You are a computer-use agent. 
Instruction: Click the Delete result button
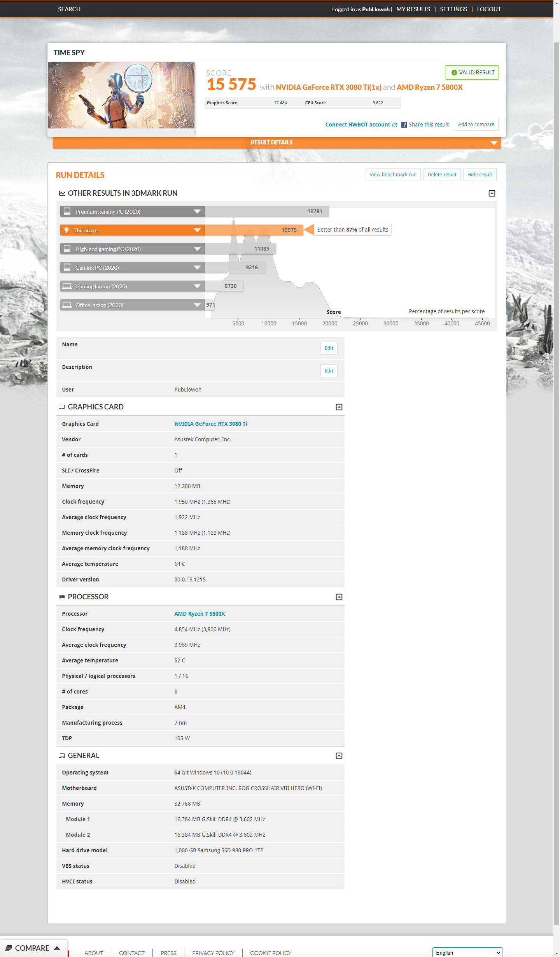pyautogui.click(x=442, y=175)
